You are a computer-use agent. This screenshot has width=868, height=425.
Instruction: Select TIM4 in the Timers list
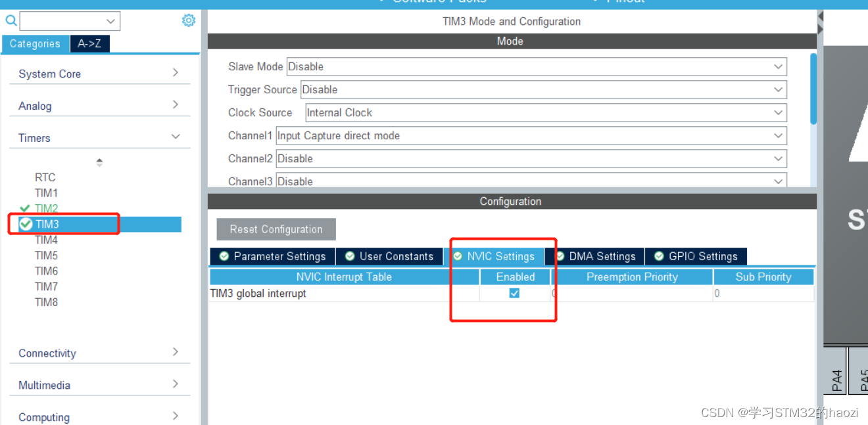(x=46, y=240)
